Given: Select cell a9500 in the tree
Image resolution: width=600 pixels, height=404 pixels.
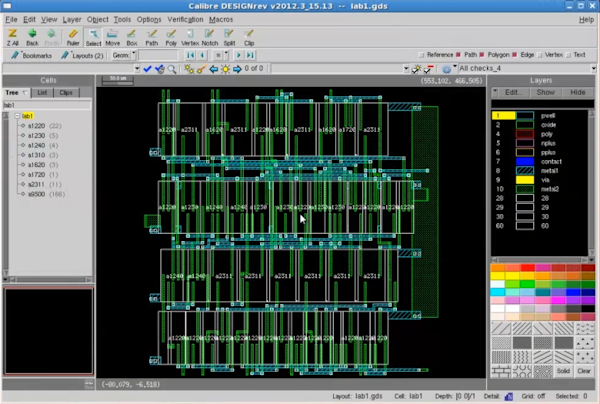Looking at the screenshot, I should tap(38, 194).
